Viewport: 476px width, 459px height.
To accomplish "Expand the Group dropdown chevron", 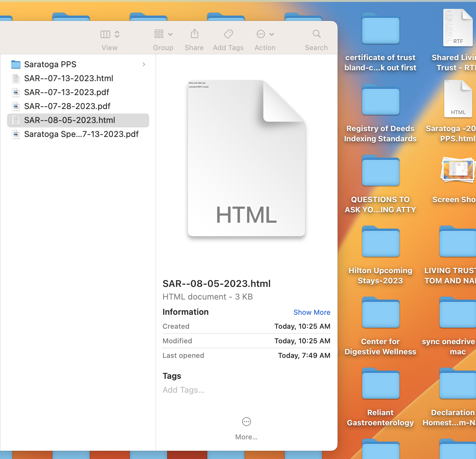I will click(171, 34).
